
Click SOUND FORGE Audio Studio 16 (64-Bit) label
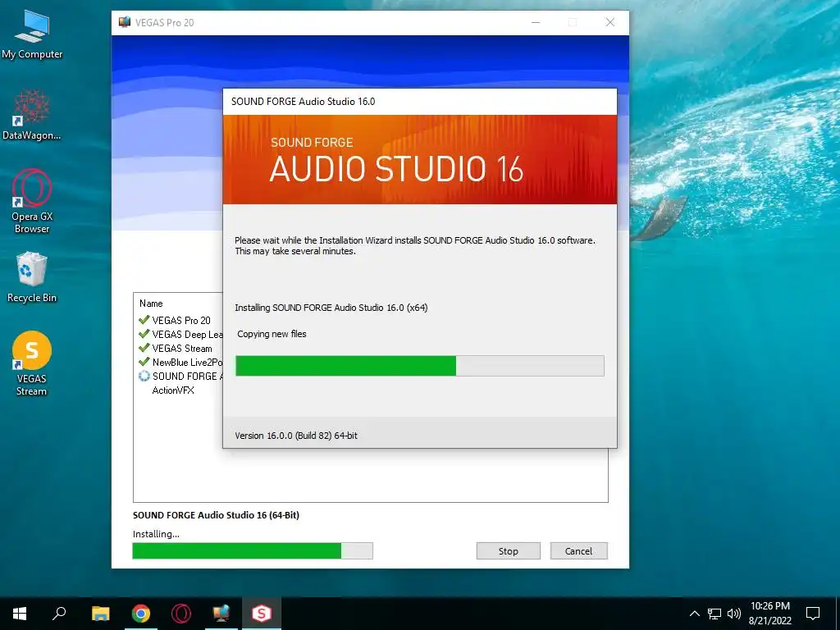216,515
